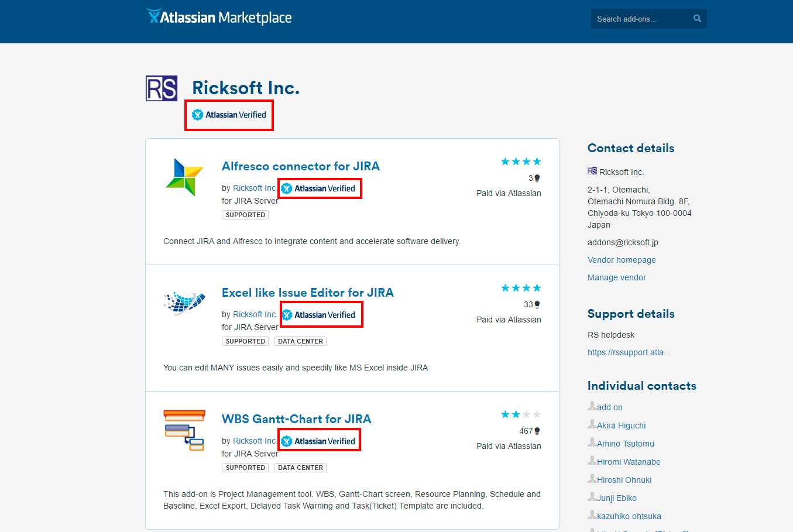
Task: Click the star rating for Excel like Issue Editor
Action: [521, 288]
